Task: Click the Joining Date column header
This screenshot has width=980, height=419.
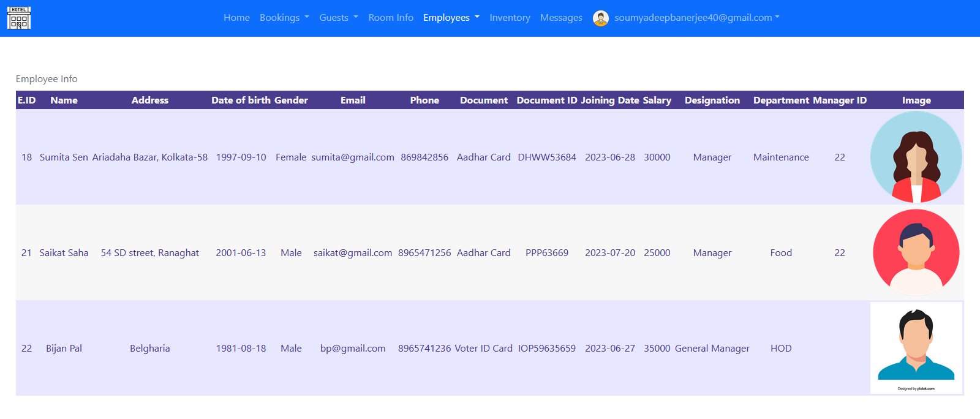Action: point(609,100)
